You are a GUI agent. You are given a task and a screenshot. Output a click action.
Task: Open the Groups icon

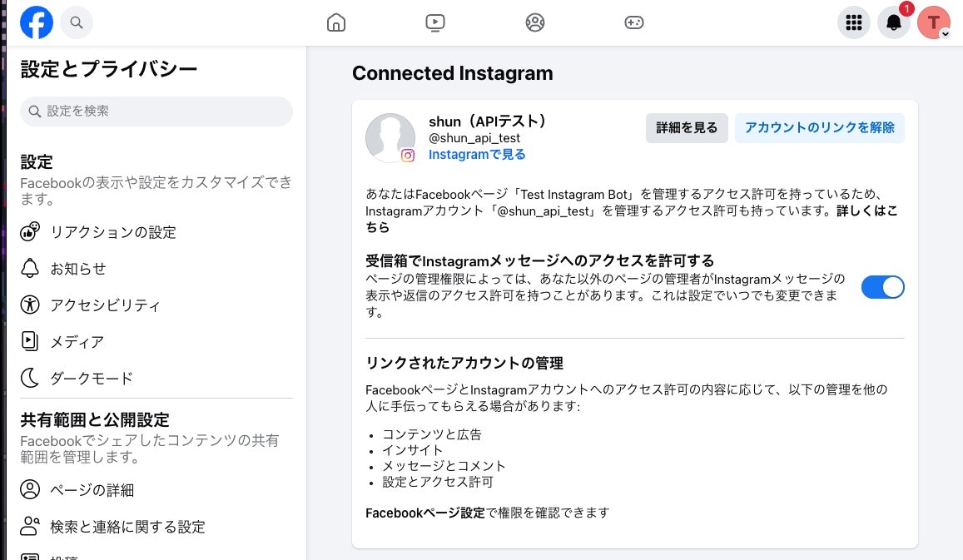tap(535, 22)
